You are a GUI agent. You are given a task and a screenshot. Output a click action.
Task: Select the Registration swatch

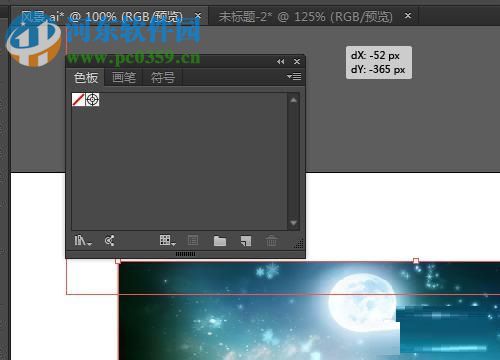pos(92,100)
